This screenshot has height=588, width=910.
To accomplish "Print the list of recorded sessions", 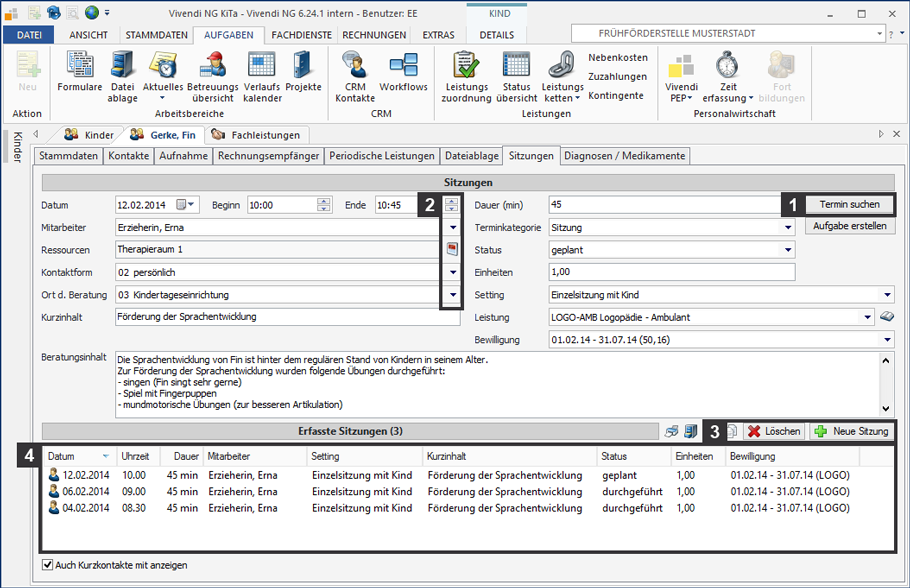I will 671,431.
